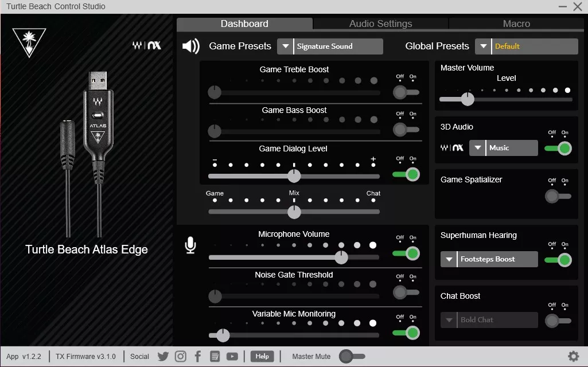
Task: Click the Master Volume slider handle
Action: pos(468,99)
